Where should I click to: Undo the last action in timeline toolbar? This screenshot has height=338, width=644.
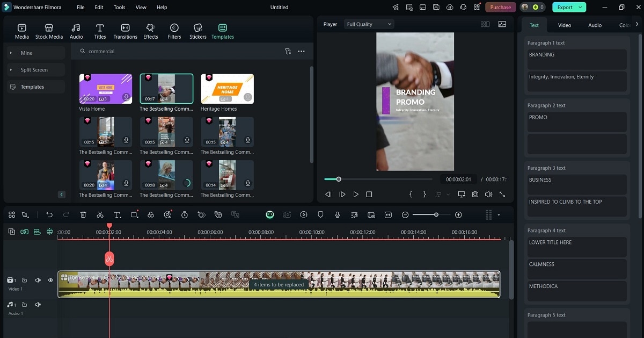pyautogui.click(x=49, y=214)
